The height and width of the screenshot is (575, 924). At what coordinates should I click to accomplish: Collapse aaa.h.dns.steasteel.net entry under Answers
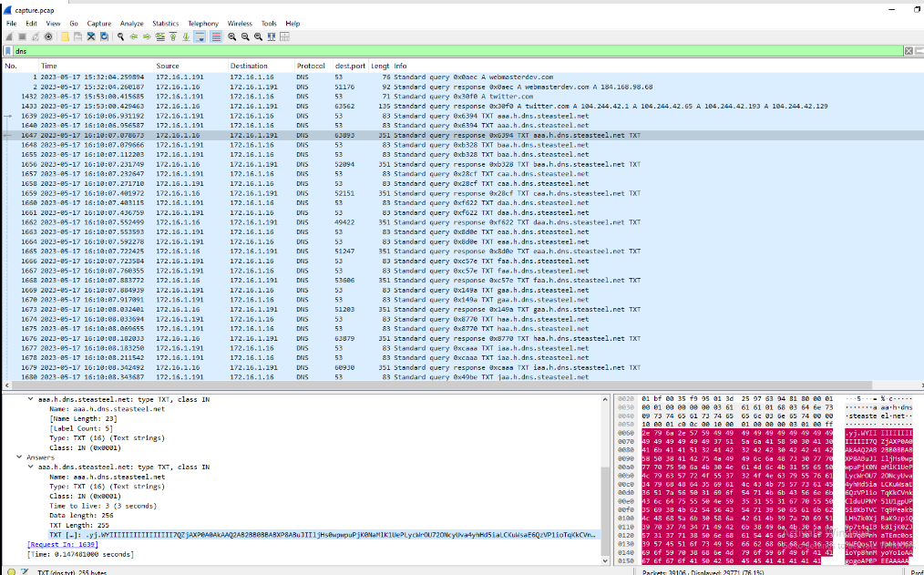pyautogui.click(x=31, y=467)
